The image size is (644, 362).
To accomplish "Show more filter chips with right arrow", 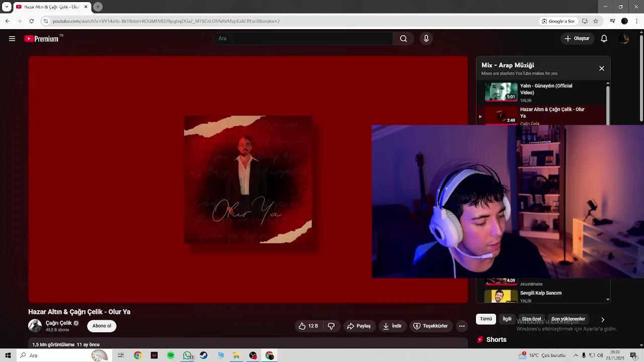I will [x=603, y=320].
